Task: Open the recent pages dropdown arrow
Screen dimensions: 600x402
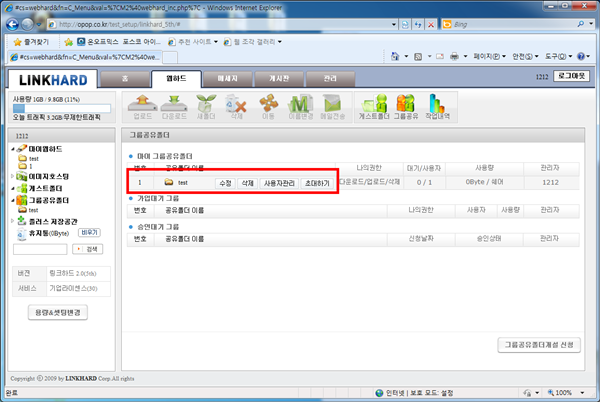Action: click(39, 24)
